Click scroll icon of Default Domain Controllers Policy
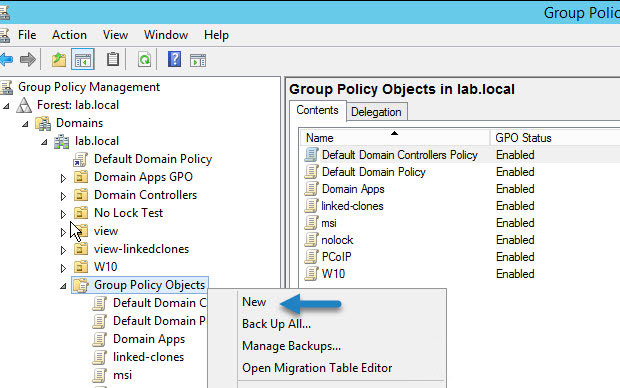The width and height of the screenshot is (620, 388). pos(311,155)
